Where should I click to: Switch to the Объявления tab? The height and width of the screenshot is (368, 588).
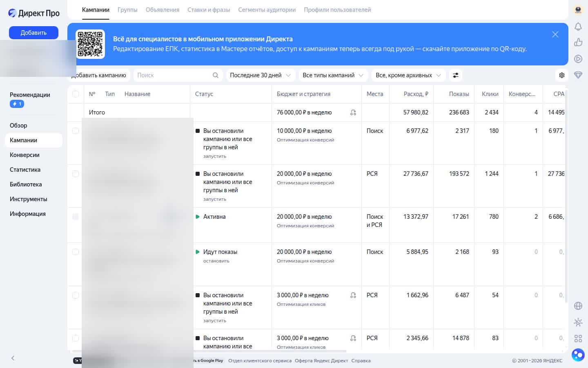163,10
